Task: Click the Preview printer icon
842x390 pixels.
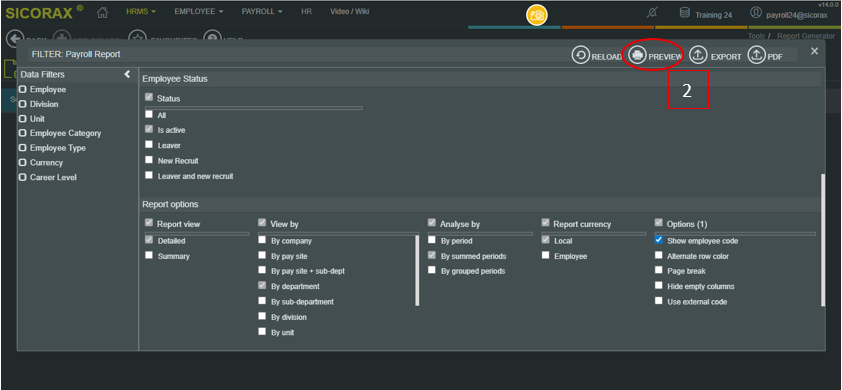Action: tap(637, 55)
